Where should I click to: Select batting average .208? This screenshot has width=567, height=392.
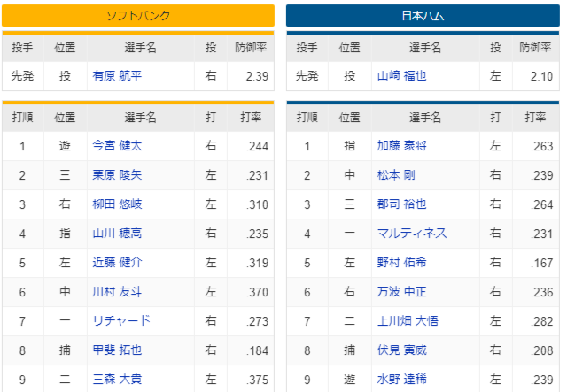[x=541, y=350]
